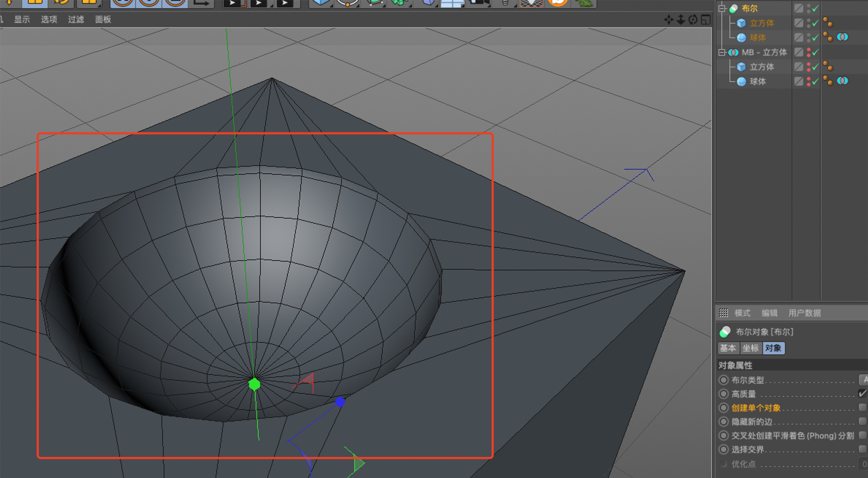
Task: Click the sphere icon of bottom 球体 object
Action: pos(741,82)
